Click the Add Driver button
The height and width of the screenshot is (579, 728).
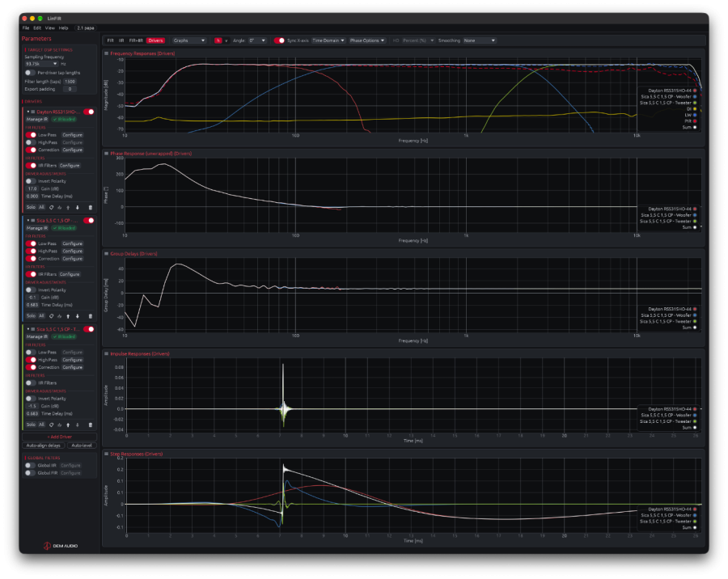(x=59, y=437)
